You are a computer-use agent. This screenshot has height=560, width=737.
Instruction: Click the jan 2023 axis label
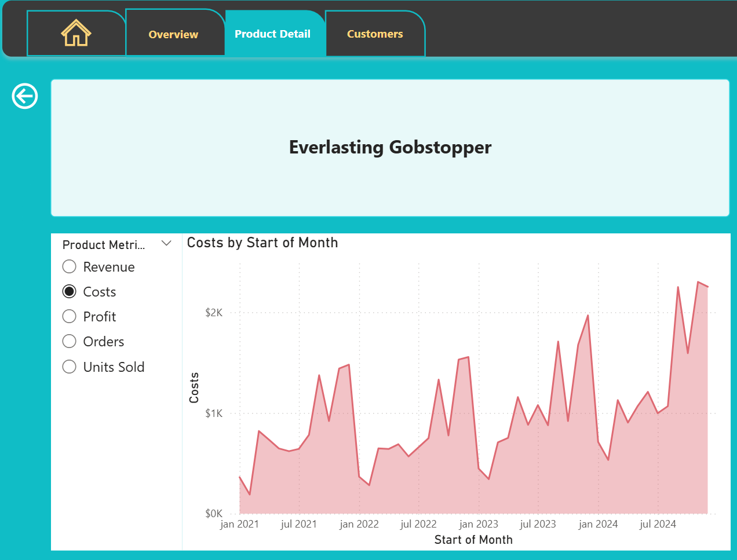pos(479,524)
